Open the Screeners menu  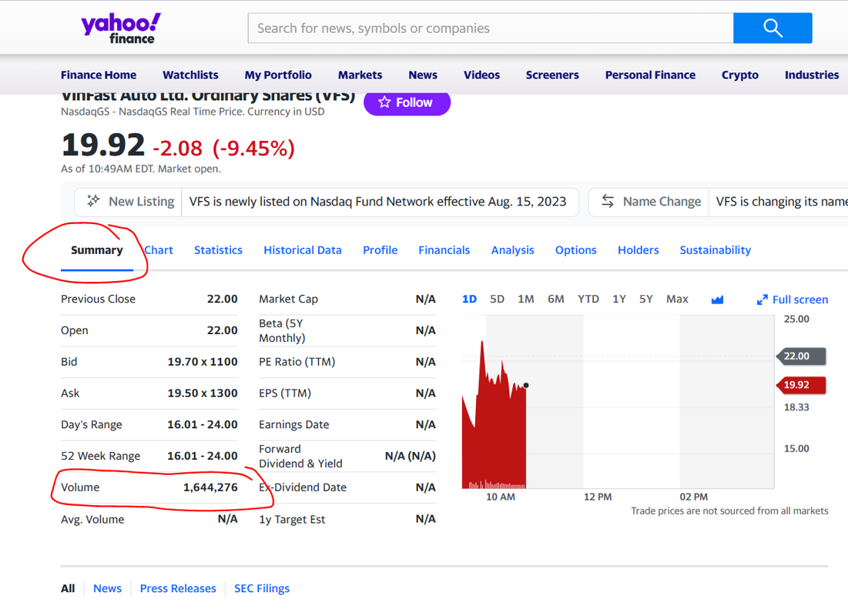tap(552, 75)
